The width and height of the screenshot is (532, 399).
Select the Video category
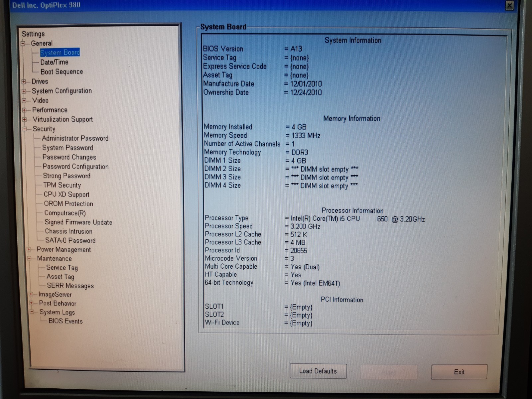point(40,100)
